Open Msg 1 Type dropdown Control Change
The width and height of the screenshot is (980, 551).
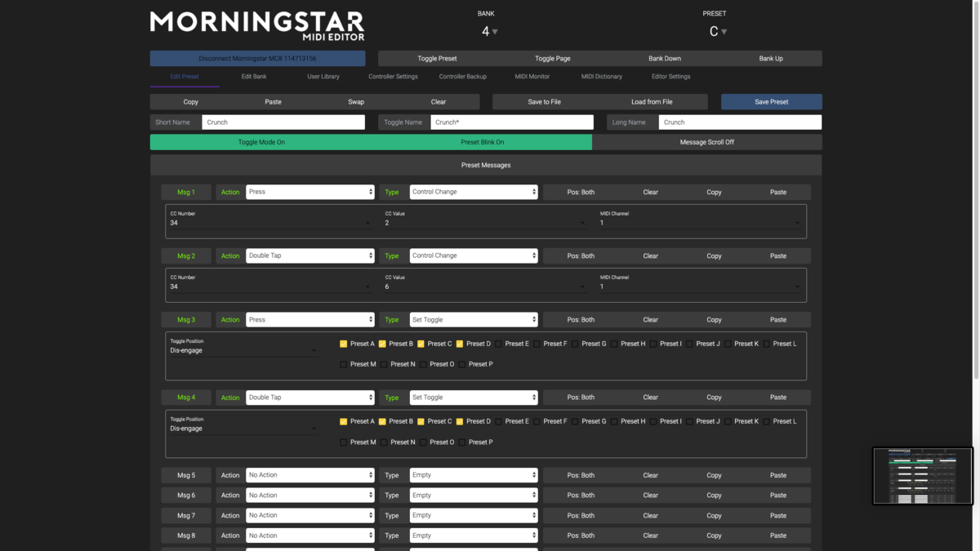[x=474, y=192]
